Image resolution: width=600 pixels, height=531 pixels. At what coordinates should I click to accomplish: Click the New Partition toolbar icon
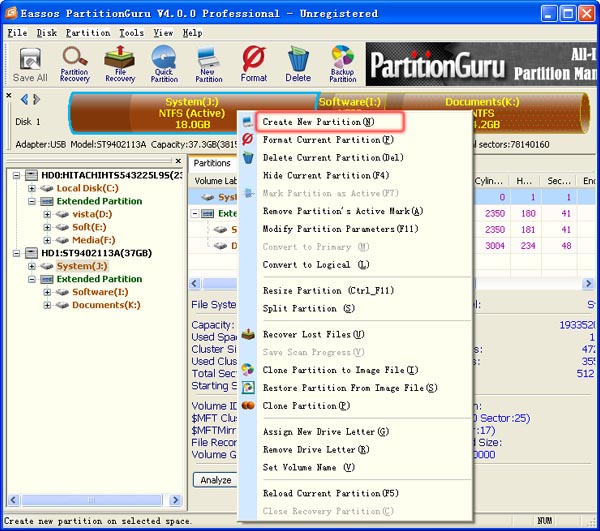(x=209, y=64)
